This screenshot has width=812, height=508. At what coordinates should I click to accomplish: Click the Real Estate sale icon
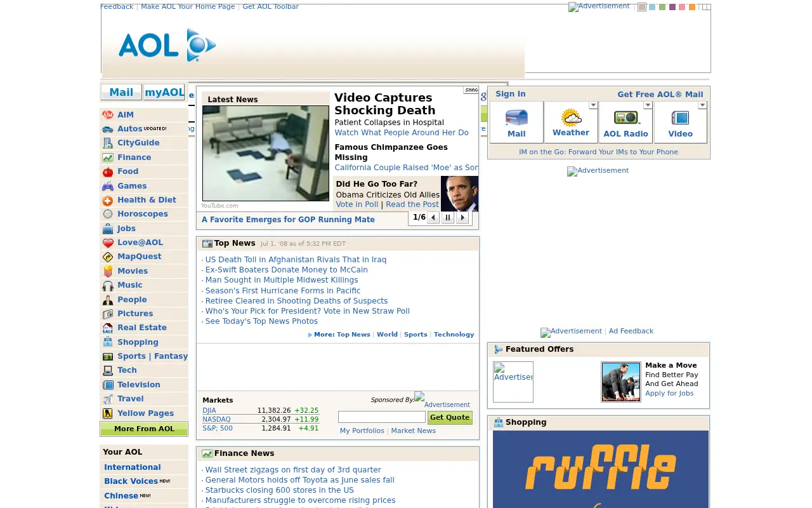pyautogui.click(x=108, y=328)
